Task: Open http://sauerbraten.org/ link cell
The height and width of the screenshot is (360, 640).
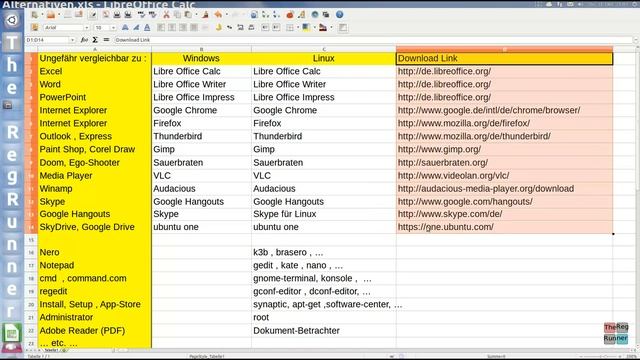Action: pyautogui.click(x=504, y=162)
